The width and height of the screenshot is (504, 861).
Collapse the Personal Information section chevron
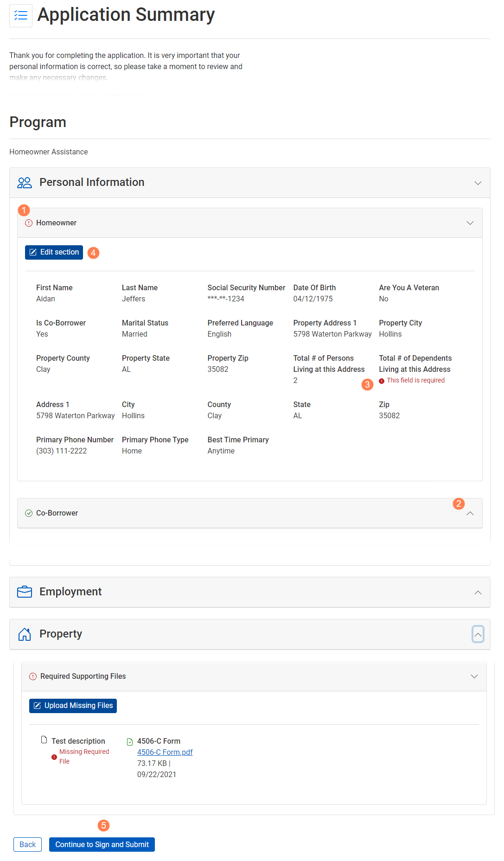click(x=478, y=183)
